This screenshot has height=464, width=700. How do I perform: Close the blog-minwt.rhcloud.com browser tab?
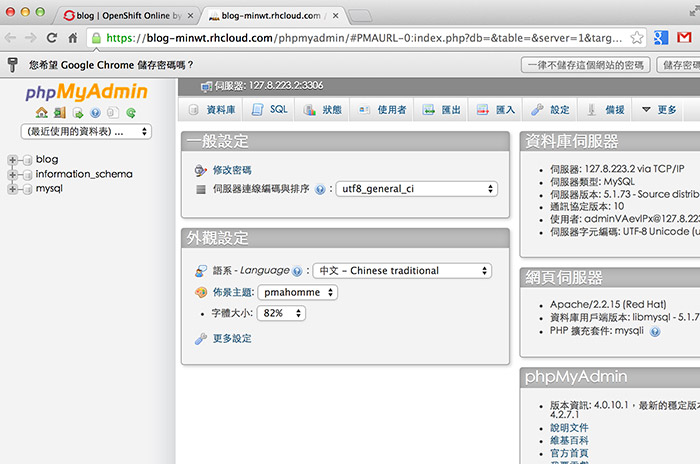coord(335,16)
